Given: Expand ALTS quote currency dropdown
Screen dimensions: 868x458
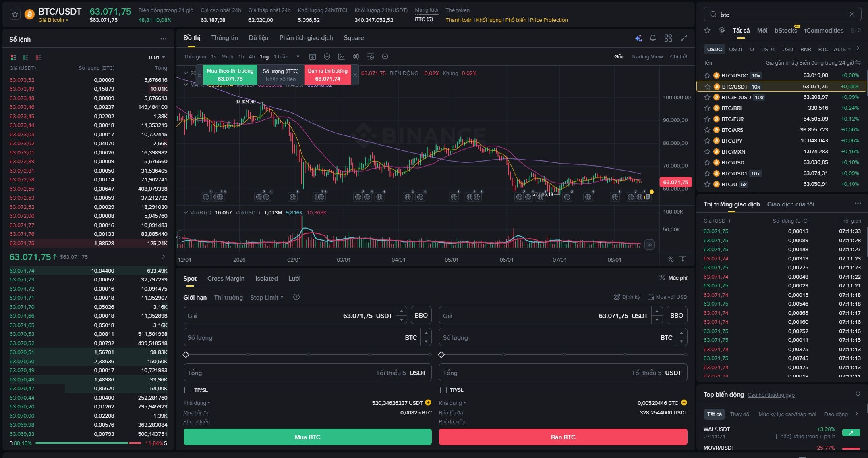Looking at the screenshot, I should click(x=842, y=49).
